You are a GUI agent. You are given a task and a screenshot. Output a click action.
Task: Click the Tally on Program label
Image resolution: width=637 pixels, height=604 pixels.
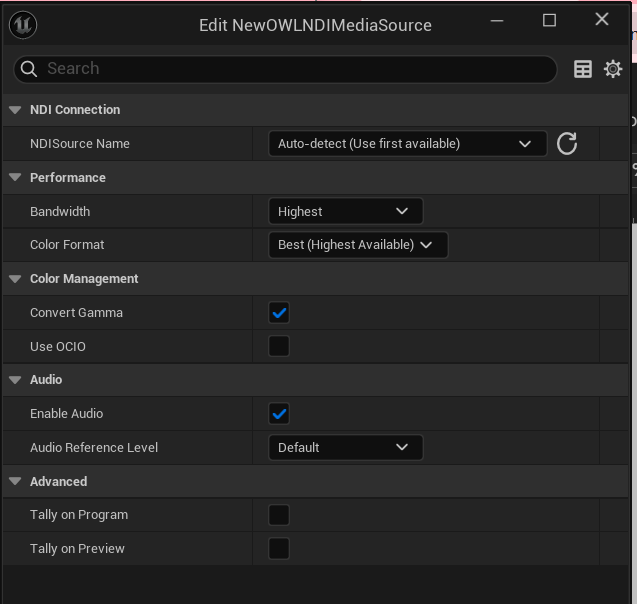click(79, 515)
